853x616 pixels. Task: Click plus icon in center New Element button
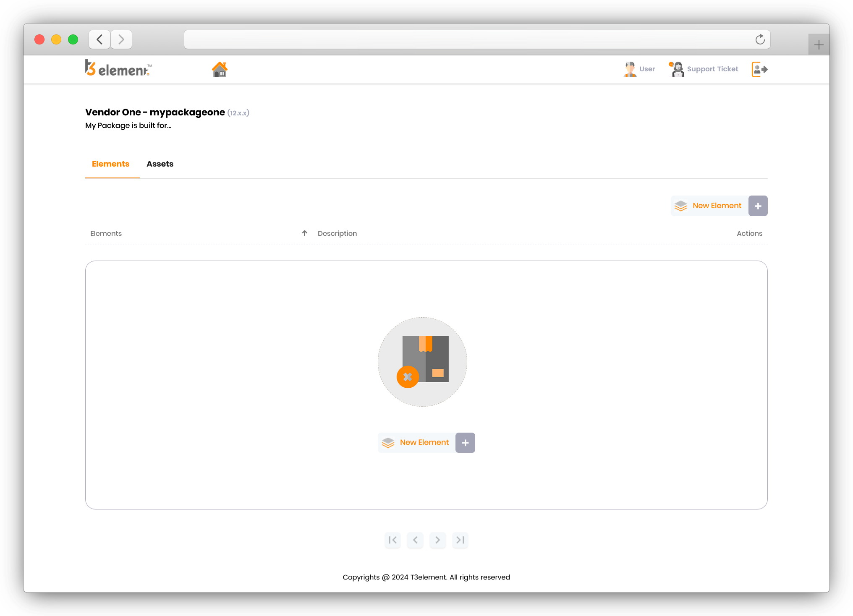(x=465, y=443)
